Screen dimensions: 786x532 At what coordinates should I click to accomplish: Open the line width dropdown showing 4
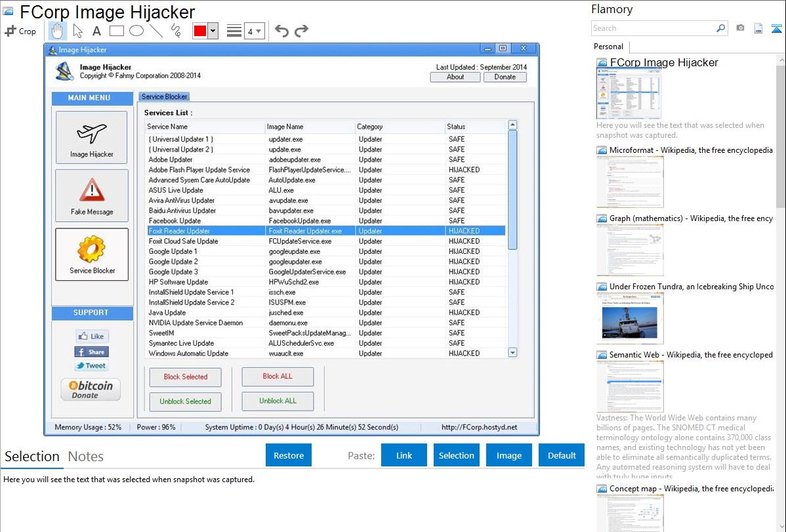click(x=254, y=31)
